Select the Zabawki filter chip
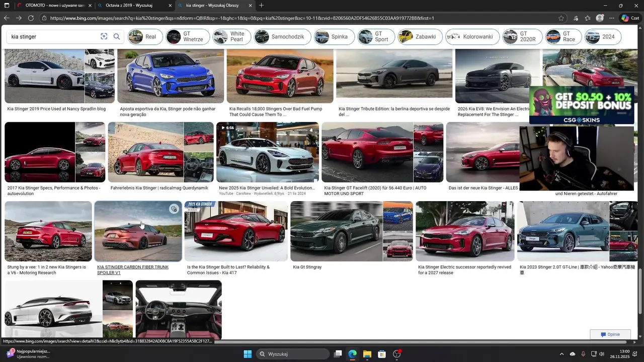This screenshot has height=362, width=644. pos(420,37)
